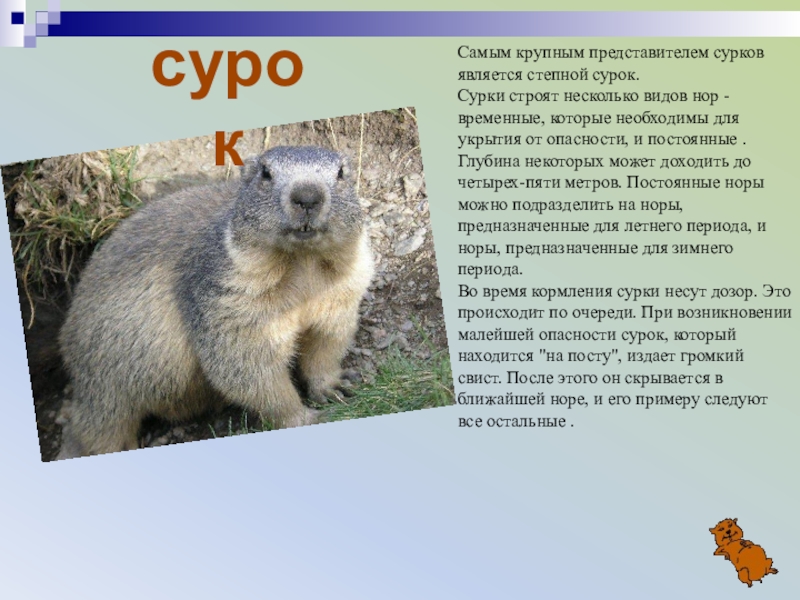This screenshot has width=800, height=600.
Task: Click the line "свист. После этого он скрывается в"
Action: 590,378
